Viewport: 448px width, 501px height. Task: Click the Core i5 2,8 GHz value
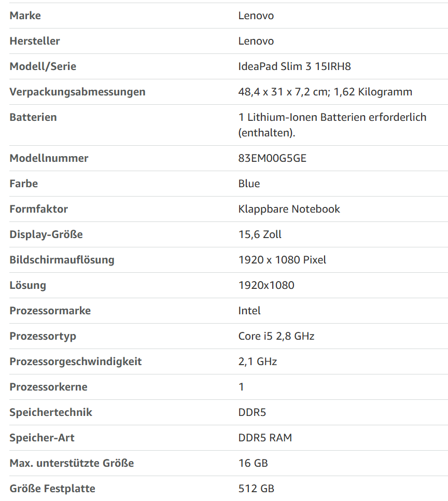coord(276,336)
